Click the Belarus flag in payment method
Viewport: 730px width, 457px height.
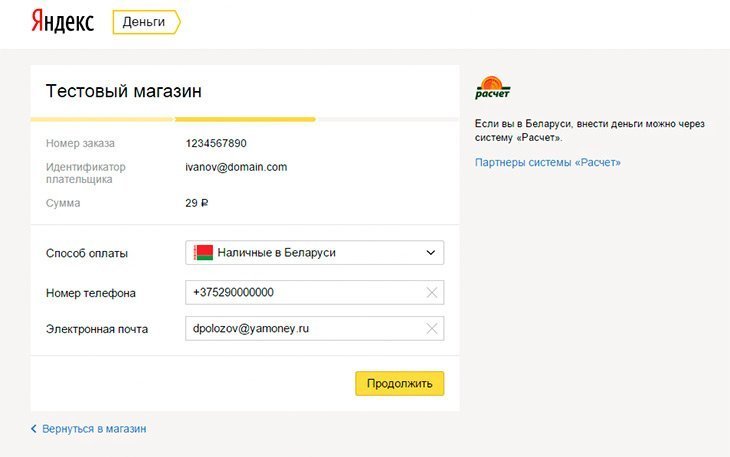click(x=203, y=253)
